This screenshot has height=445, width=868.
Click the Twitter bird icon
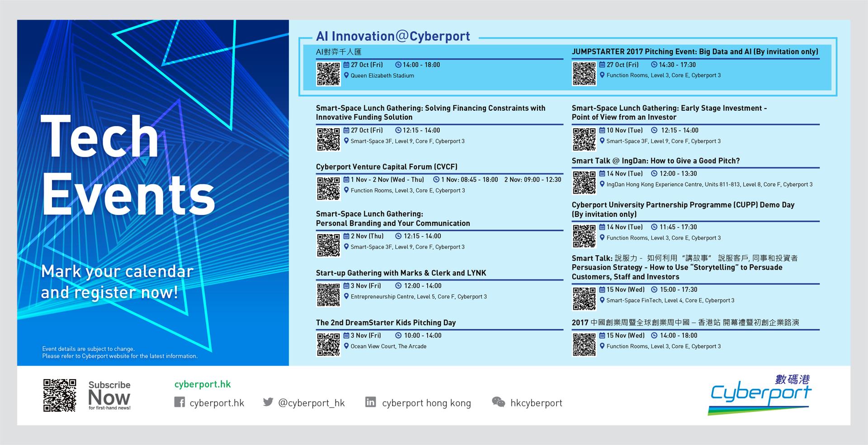click(268, 402)
